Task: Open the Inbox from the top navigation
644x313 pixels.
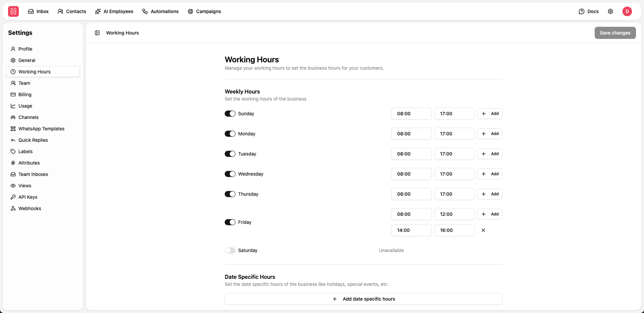Action: click(x=38, y=11)
